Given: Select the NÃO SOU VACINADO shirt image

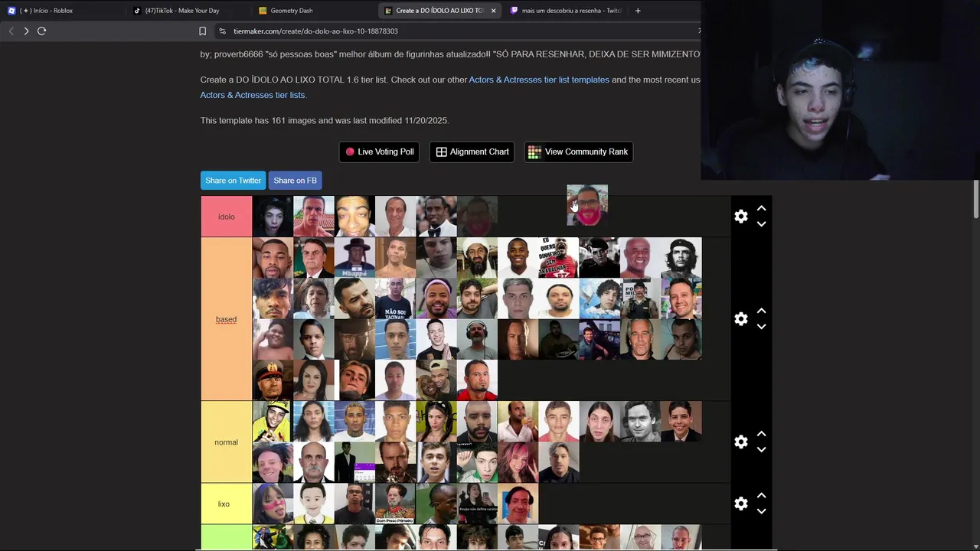Looking at the screenshot, I should [x=395, y=298].
